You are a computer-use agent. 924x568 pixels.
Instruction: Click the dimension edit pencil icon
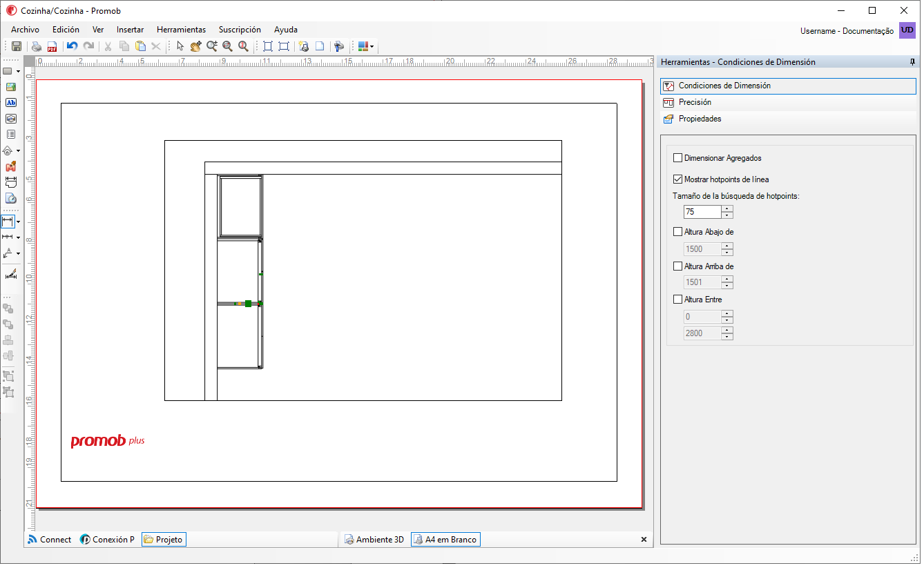click(10, 274)
